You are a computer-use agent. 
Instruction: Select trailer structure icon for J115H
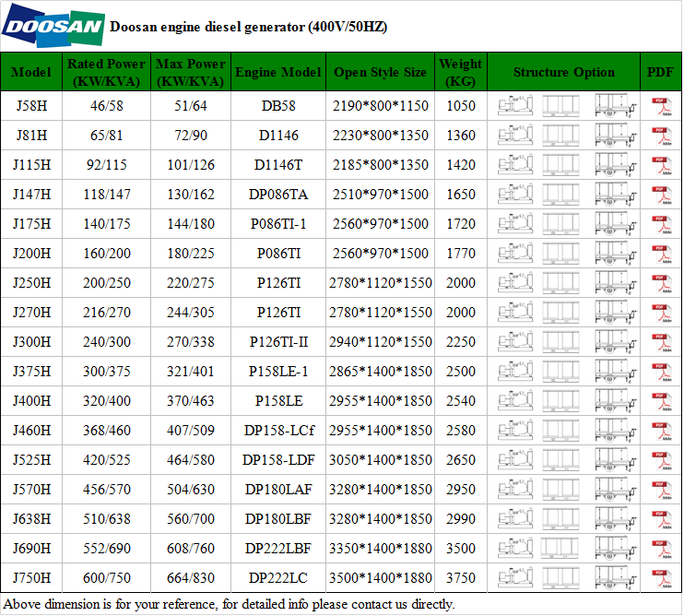coord(615,165)
